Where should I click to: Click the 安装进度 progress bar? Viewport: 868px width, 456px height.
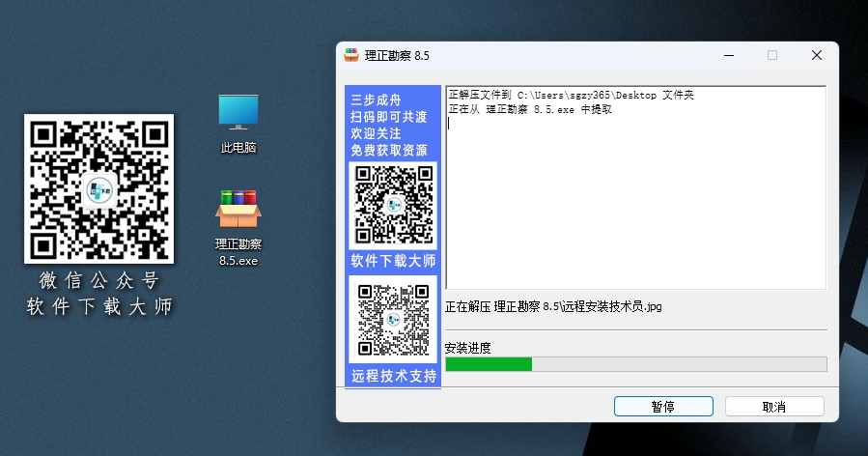[x=636, y=364]
